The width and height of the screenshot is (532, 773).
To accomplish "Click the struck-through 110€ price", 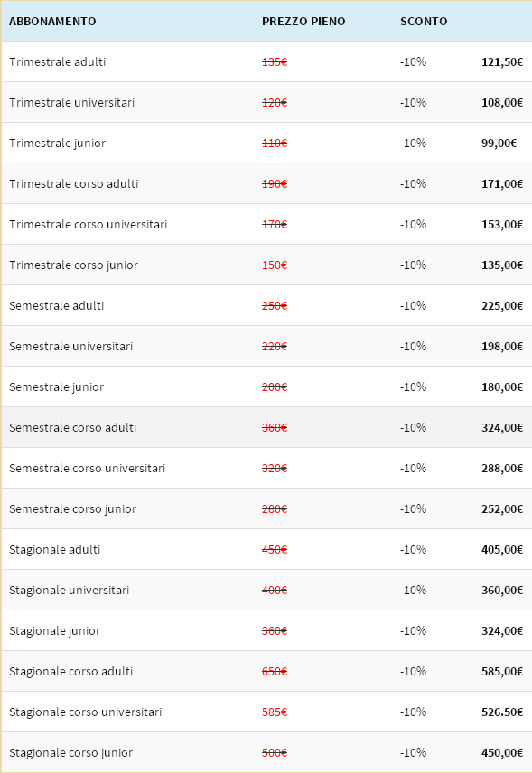I will [275, 143].
